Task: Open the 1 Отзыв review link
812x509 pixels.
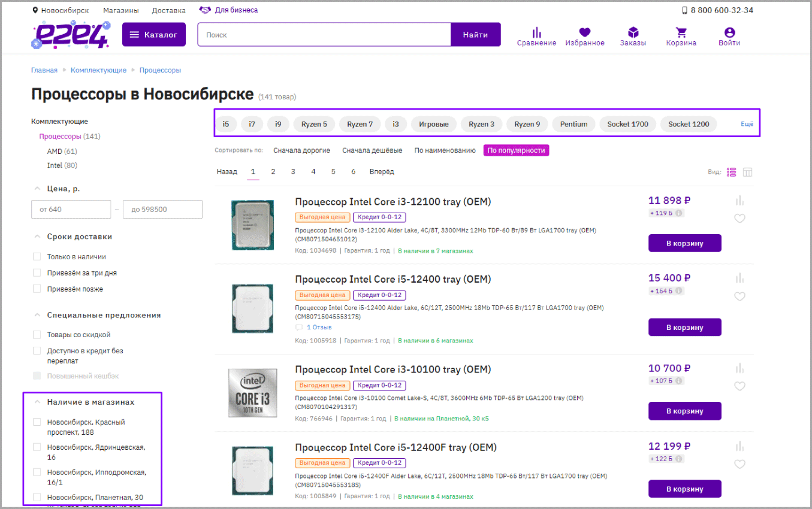Action: point(319,328)
